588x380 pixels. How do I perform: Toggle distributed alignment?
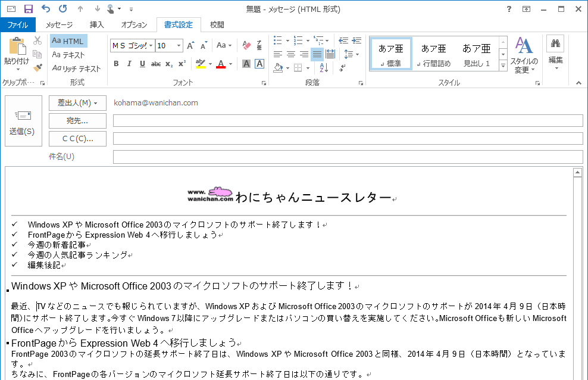pyautogui.click(x=330, y=54)
